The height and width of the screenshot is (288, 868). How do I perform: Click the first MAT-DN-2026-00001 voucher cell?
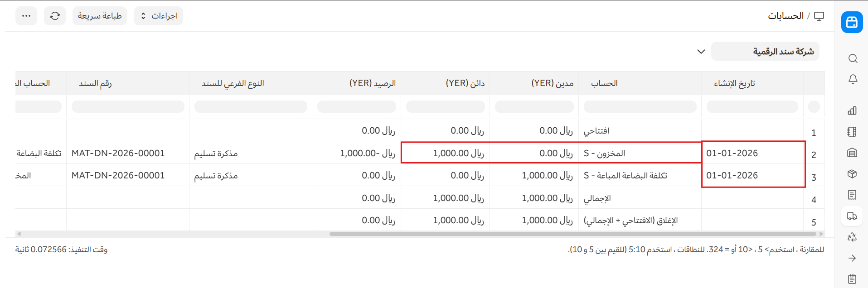118,153
